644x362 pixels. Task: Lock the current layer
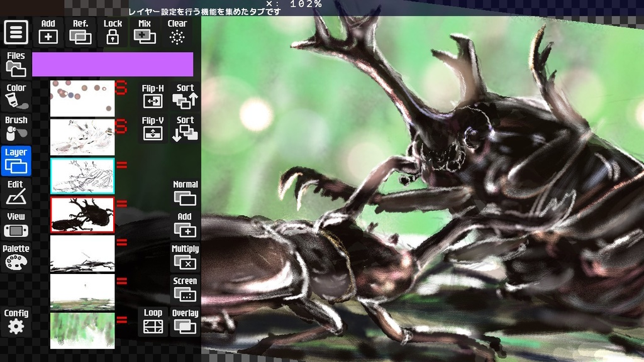(113, 32)
